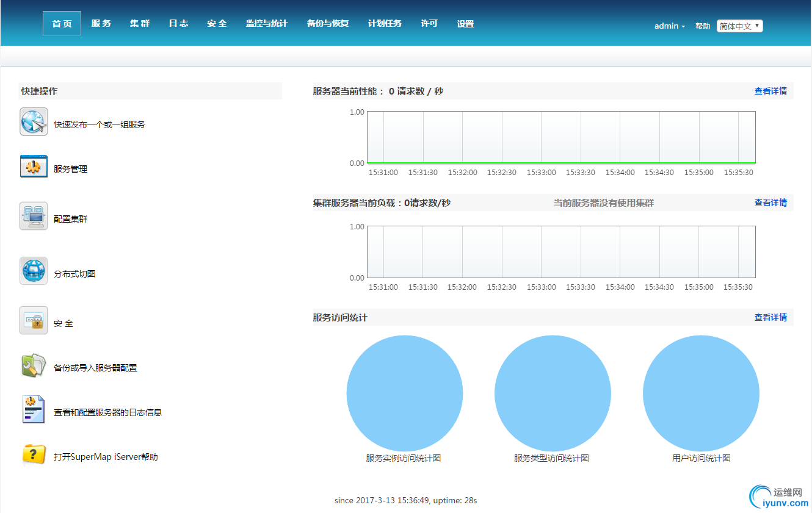Open 服务管理 quick action link
This screenshot has width=812, height=513.
71,169
